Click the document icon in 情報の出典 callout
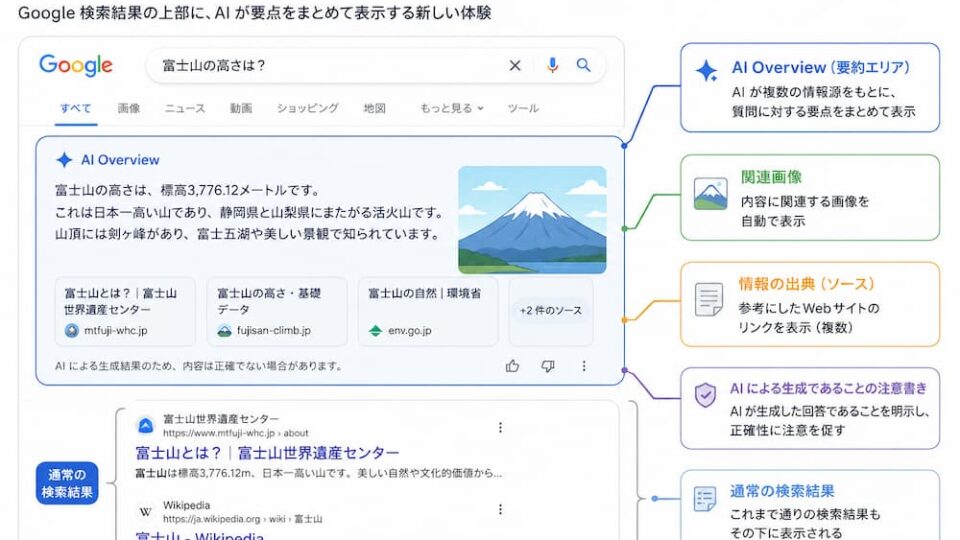 (x=709, y=299)
